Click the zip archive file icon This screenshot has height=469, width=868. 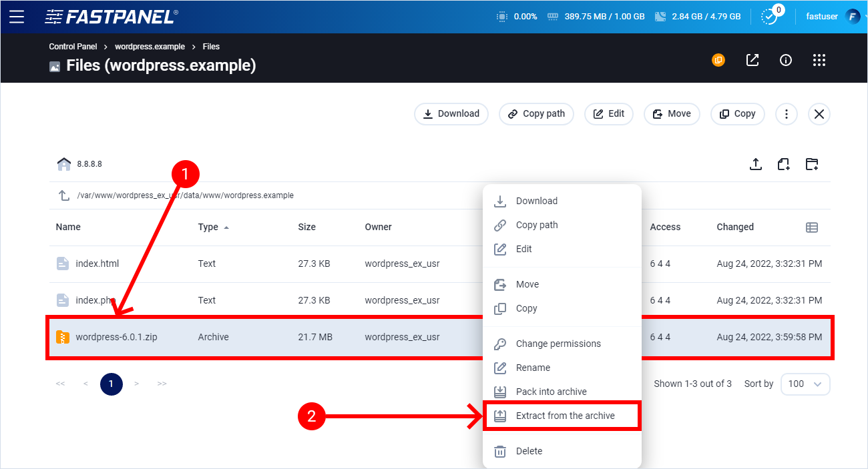pos(62,337)
